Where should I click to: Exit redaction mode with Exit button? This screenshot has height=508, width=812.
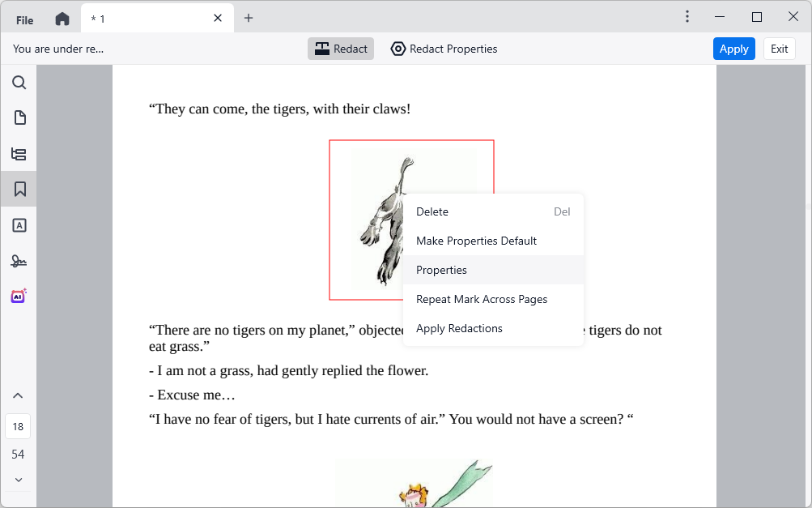coord(779,49)
